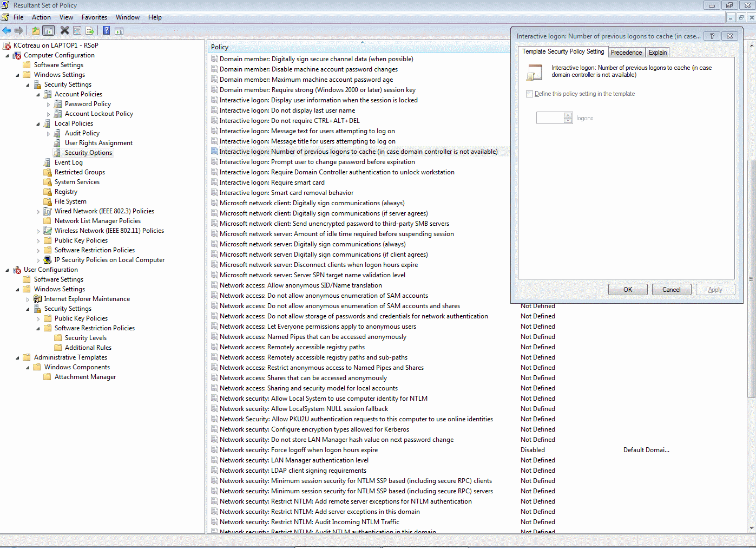Viewport: 756px width, 548px height.
Task: Collapse the Computer Configuration node
Action: tap(7, 55)
